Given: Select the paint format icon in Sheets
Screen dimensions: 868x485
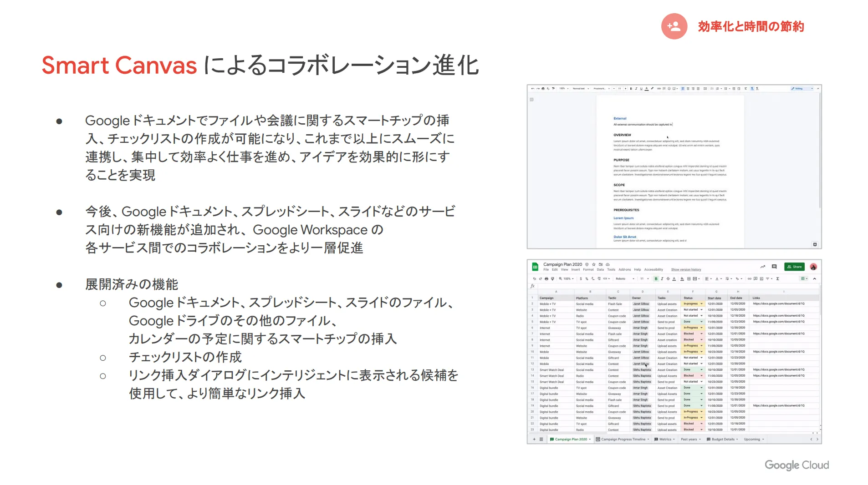Looking at the screenshot, I should pos(552,278).
